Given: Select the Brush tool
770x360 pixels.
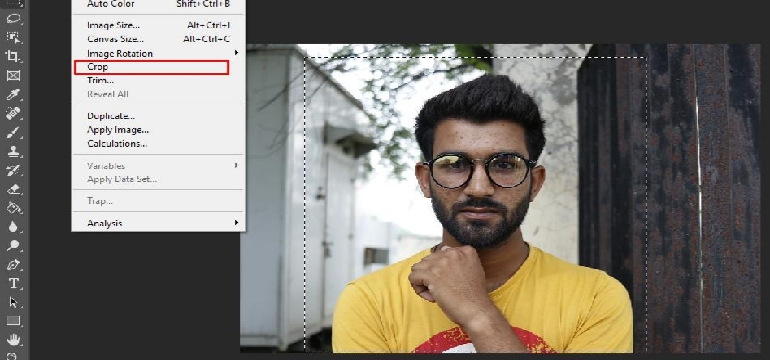Looking at the screenshot, I should point(14,132).
